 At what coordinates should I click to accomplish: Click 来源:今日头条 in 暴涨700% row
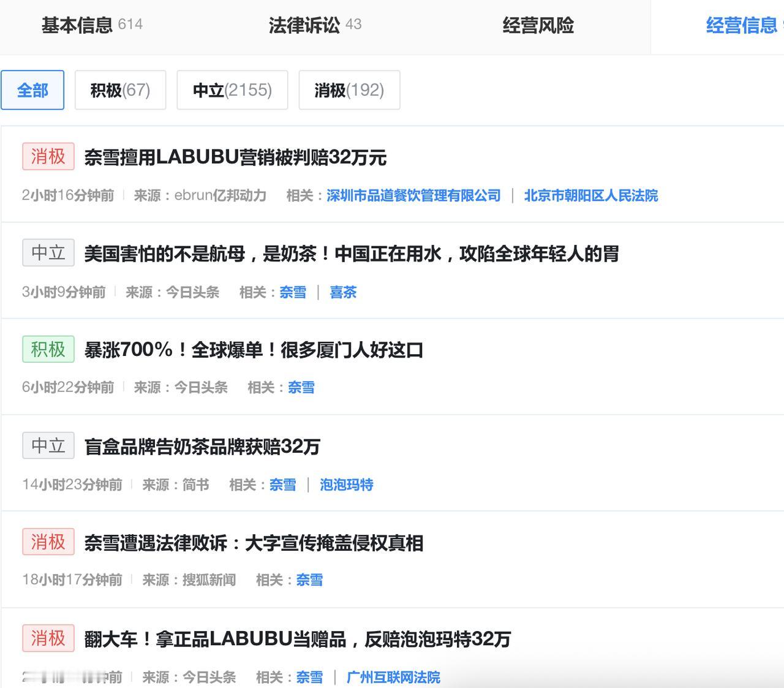point(181,387)
